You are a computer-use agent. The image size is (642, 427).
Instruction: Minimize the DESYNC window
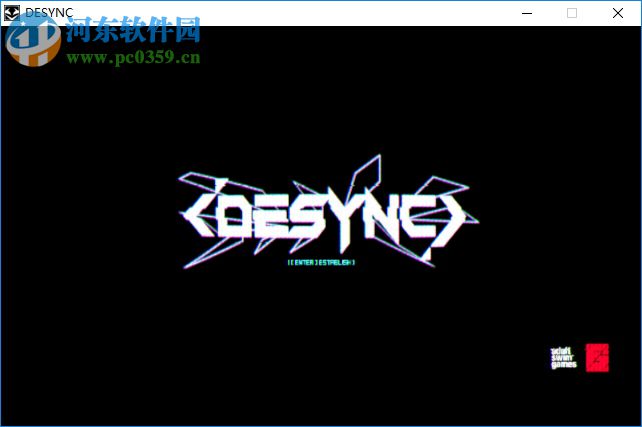click(x=527, y=13)
